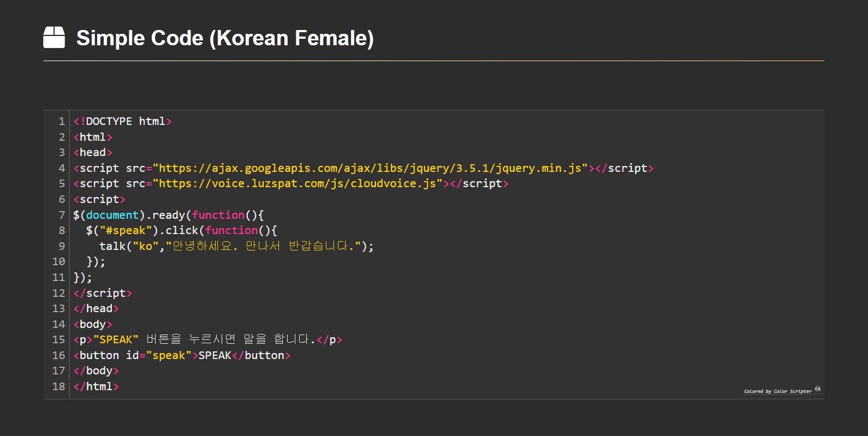Click line number 10 in the gutter

pos(58,262)
